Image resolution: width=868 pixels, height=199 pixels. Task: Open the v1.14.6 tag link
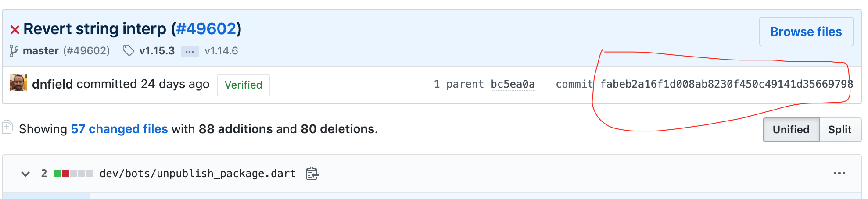point(221,51)
